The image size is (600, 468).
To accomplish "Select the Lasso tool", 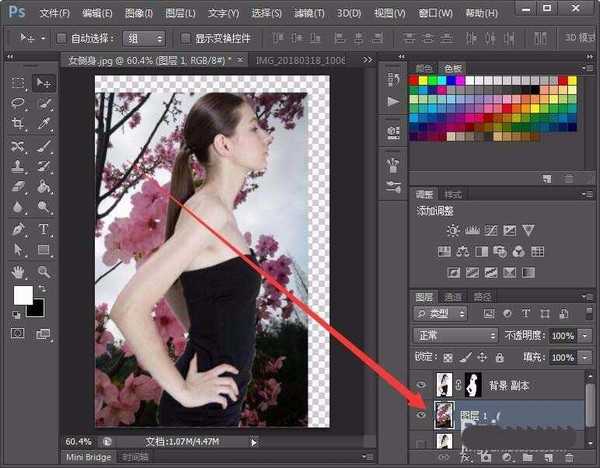I will pyautogui.click(x=18, y=103).
